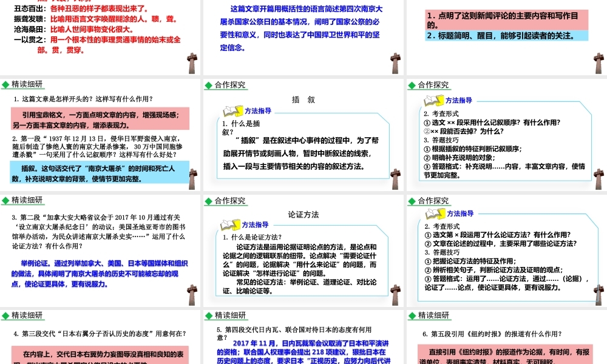Open the slide thumbnail starting 这篇文章开篇用概括性的语言
This screenshot has height=364, width=607.
click(303, 37)
